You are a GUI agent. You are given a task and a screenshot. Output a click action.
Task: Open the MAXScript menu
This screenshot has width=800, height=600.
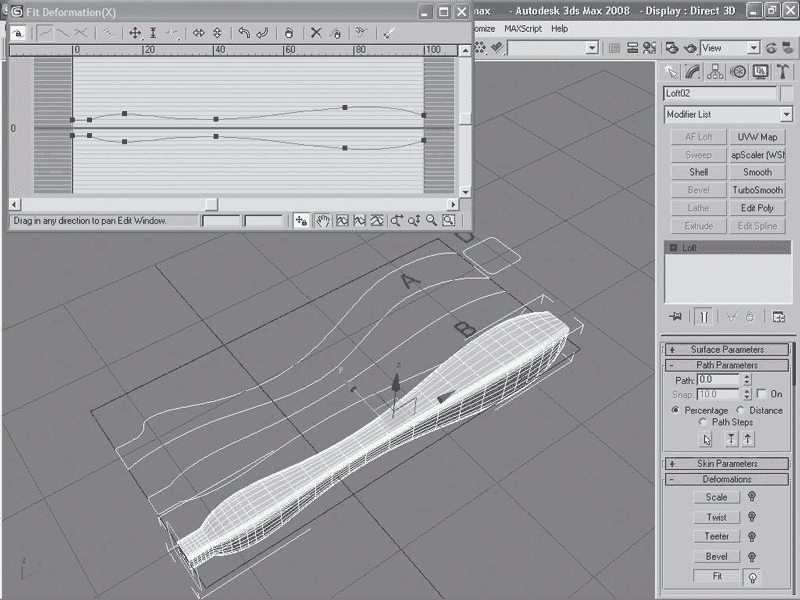[523, 29]
